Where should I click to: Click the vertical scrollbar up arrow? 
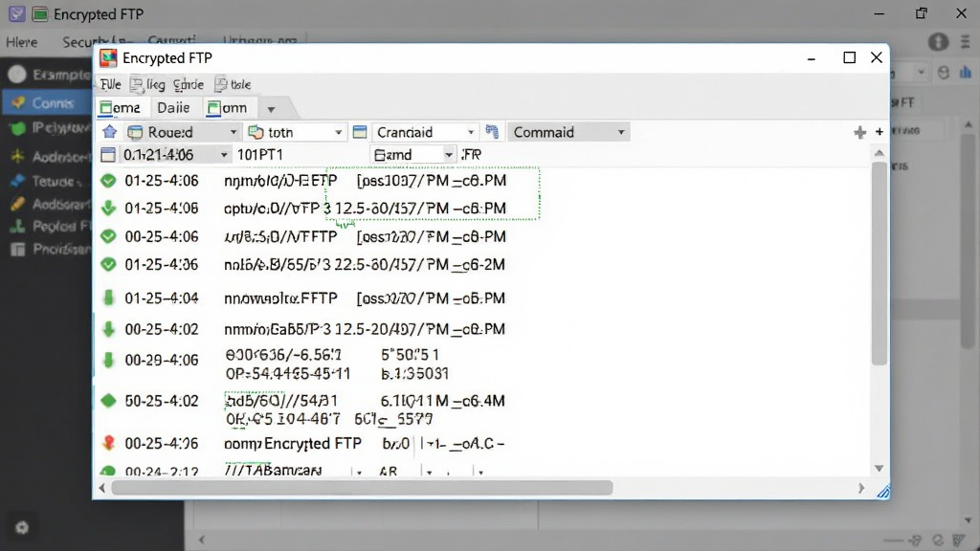879,153
